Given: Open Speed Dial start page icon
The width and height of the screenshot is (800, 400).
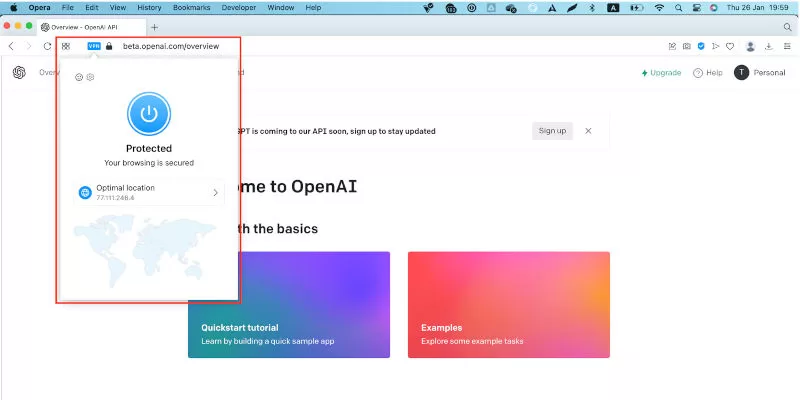Looking at the screenshot, I should pyautogui.click(x=66, y=46).
